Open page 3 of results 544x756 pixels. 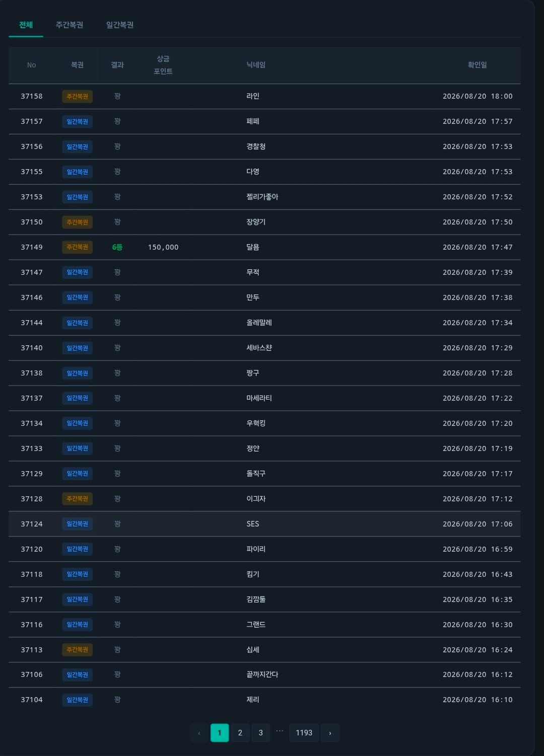coord(260,733)
